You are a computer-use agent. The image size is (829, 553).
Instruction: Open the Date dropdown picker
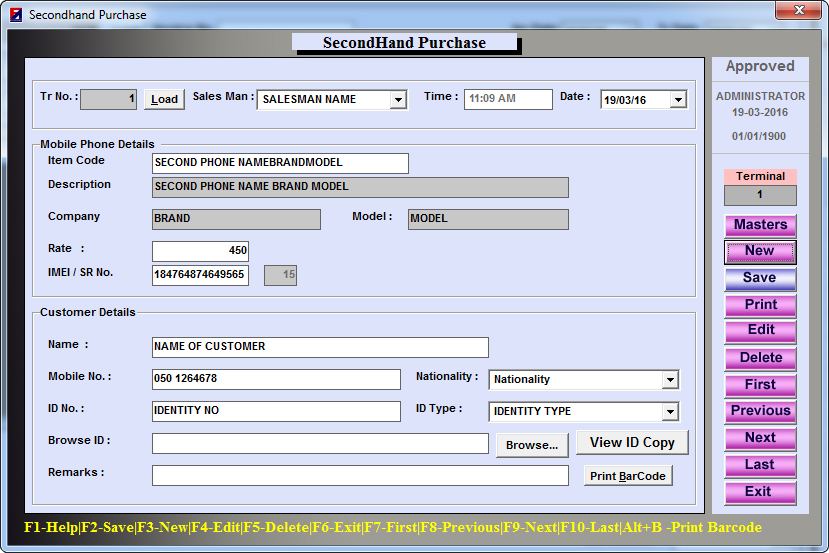(x=678, y=100)
